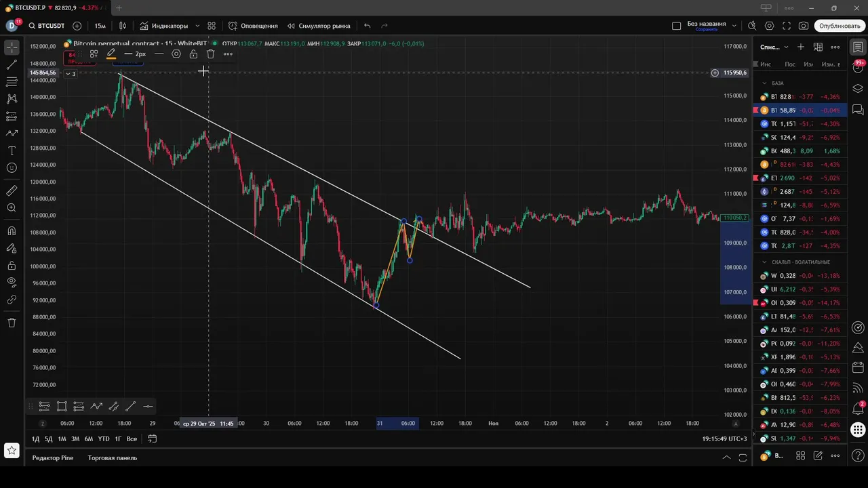Select Все date range
This screenshot has width=868, height=488.
(132, 439)
